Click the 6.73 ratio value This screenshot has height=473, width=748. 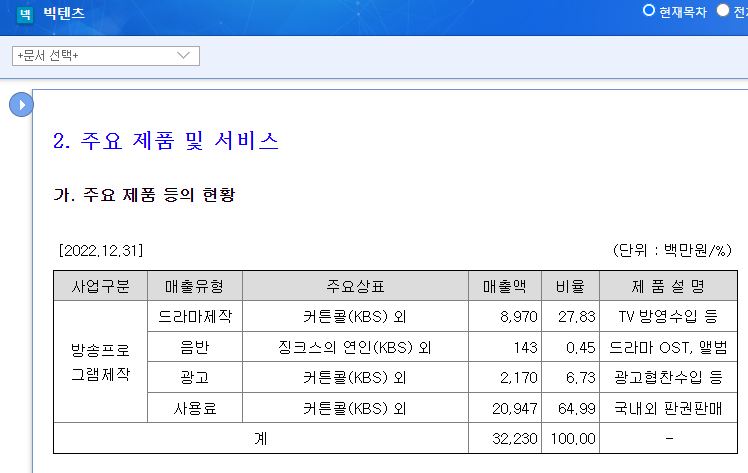coord(581,378)
